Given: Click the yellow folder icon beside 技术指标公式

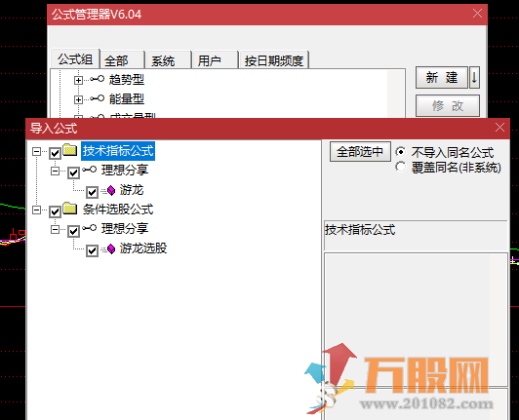Looking at the screenshot, I should [70, 150].
